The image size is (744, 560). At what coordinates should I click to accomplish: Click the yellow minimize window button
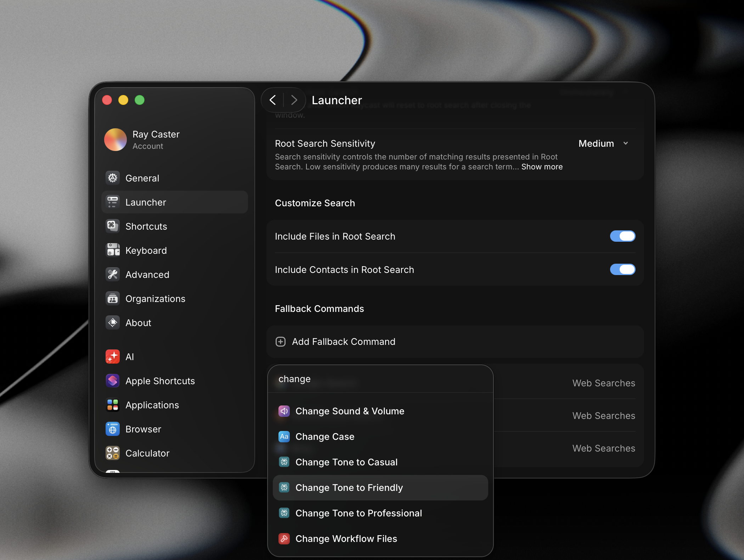point(123,100)
